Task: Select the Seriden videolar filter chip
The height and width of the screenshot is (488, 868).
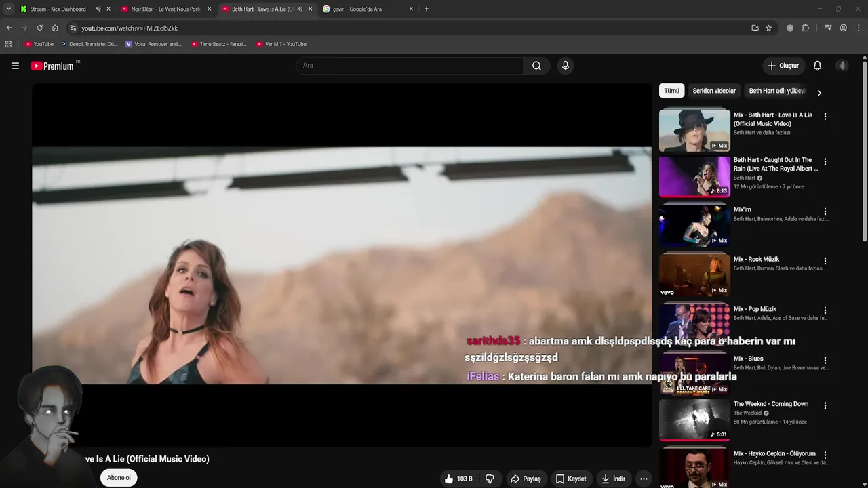Action: click(x=714, y=91)
